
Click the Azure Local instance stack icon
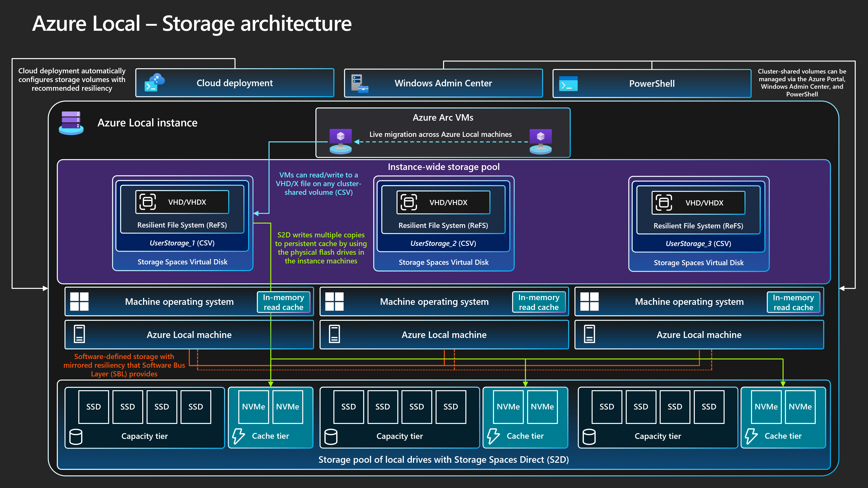pyautogui.click(x=71, y=123)
